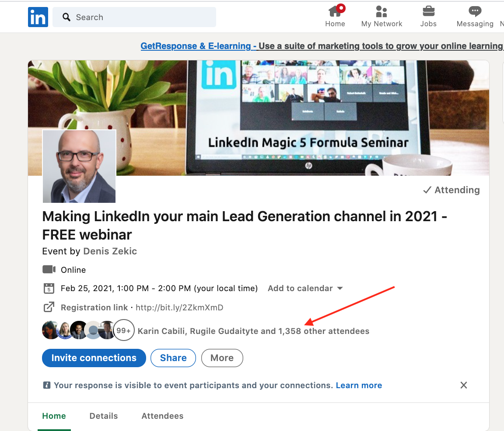Open the More options button

point(222,358)
